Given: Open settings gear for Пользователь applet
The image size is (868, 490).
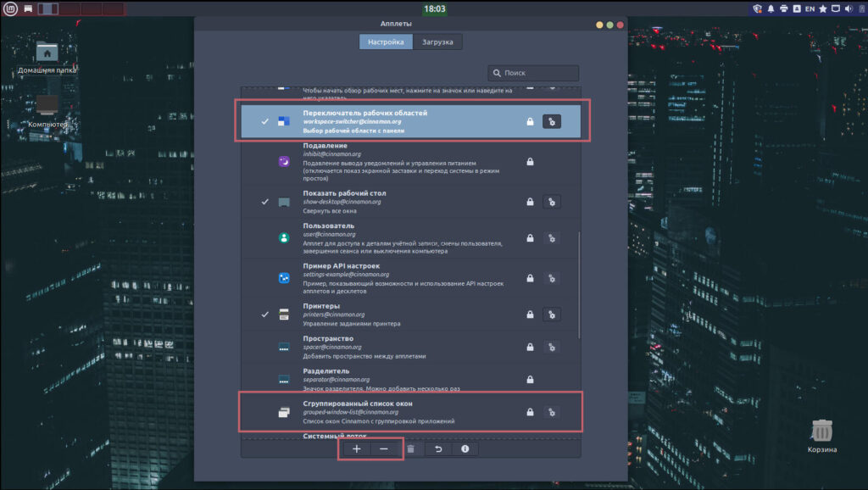Looking at the screenshot, I should pyautogui.click(x=552, y=238).
